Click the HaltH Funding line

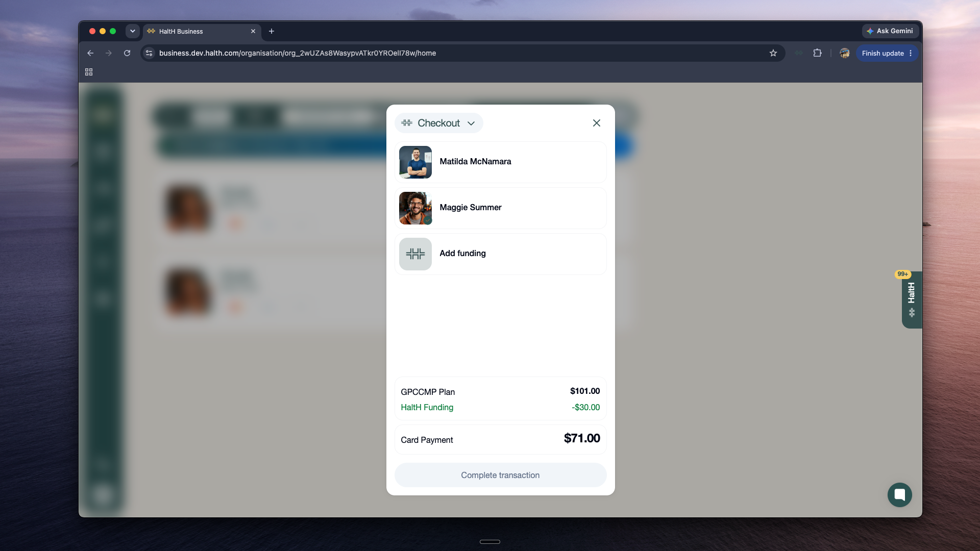coord(427,407)
